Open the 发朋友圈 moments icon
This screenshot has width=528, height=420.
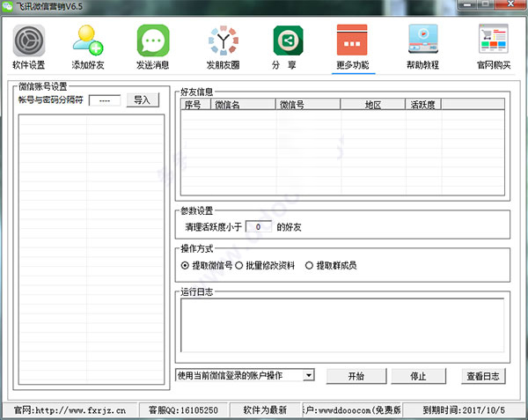coord(224,41)
